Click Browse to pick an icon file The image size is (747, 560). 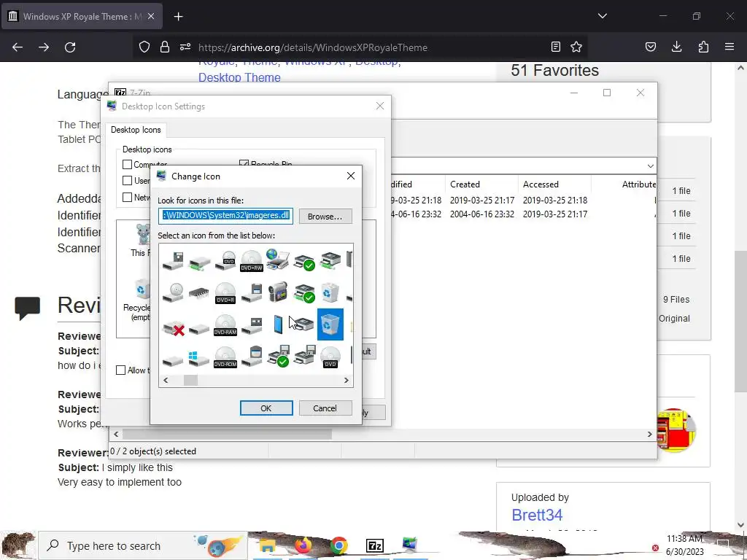tap(325, 217)
